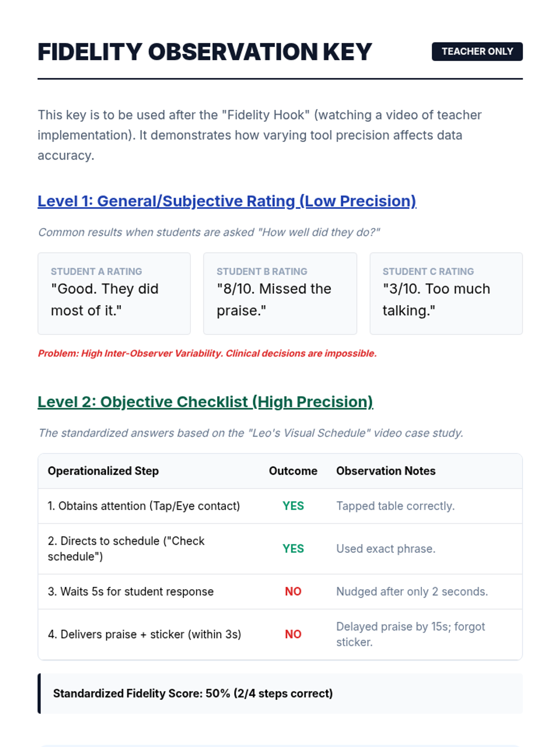Click YES outcome for Directs to schedule
The width and height of the screenshot is (560, 747).
[x=293, y=549]
